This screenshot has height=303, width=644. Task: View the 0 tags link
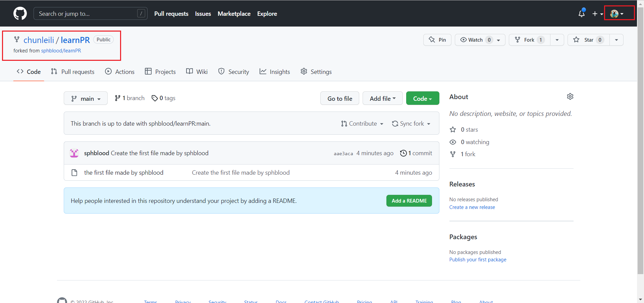163,98
